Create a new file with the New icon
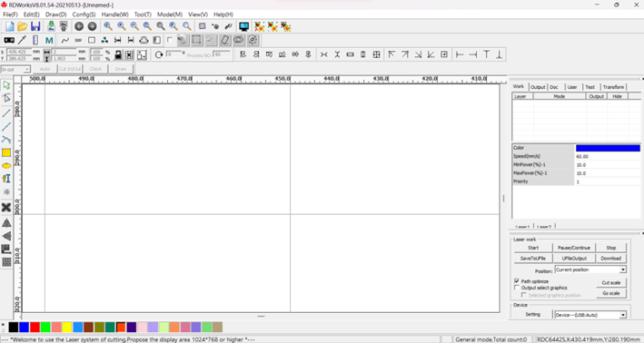This screenshot has width=644, height=343. [x=9, y=26]
